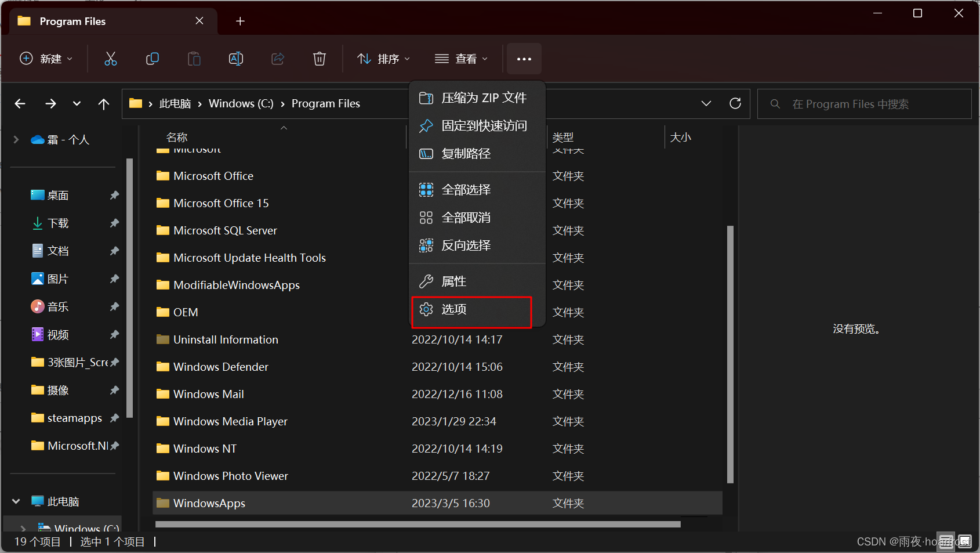Click pin icon next to 下载
980x553 pixels.
114,223
